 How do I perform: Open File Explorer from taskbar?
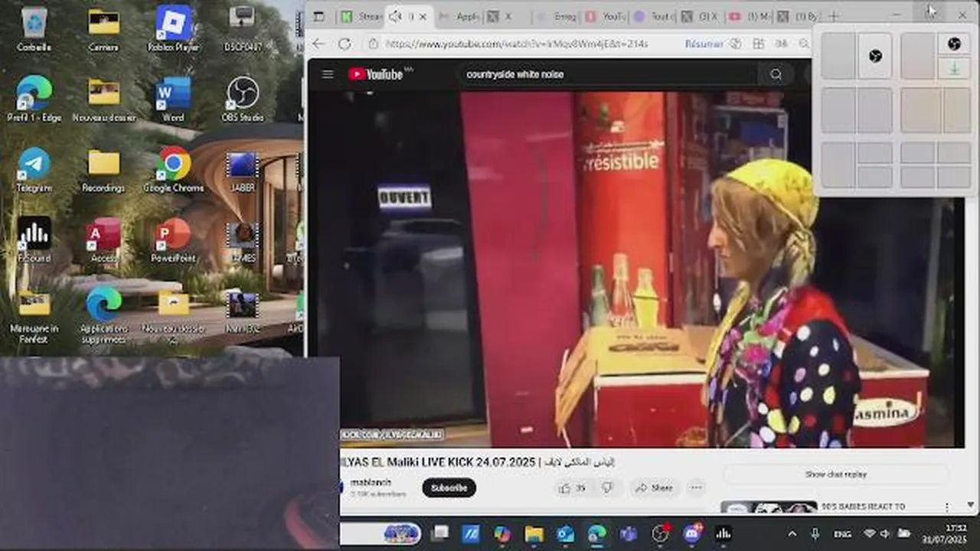[x=534, y=533]
